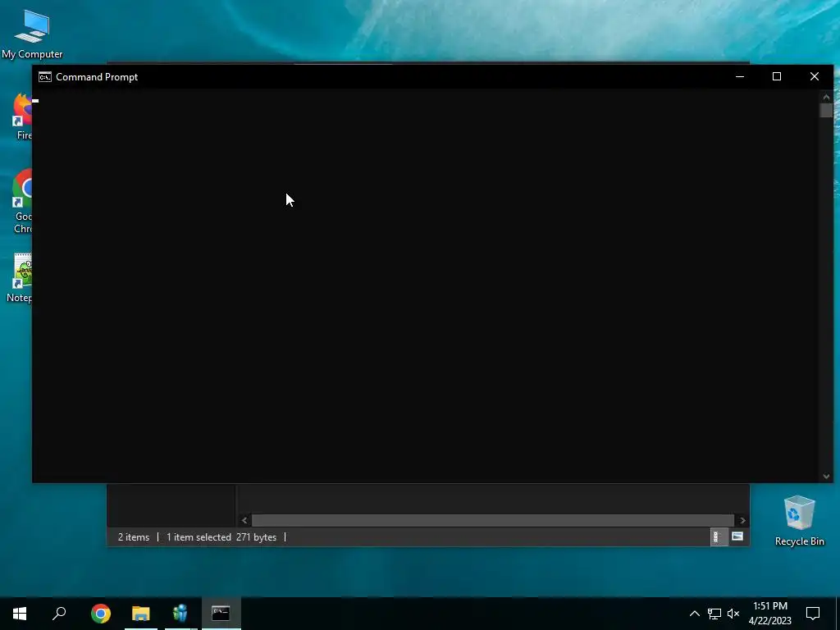Screen dimensions: 840x630
Task: Click the muted volume tray icon
Action: click(733, 614)
